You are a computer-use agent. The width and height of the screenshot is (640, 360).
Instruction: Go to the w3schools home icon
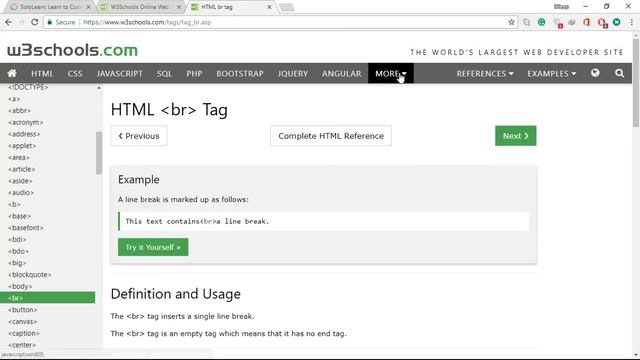point(12,73)
